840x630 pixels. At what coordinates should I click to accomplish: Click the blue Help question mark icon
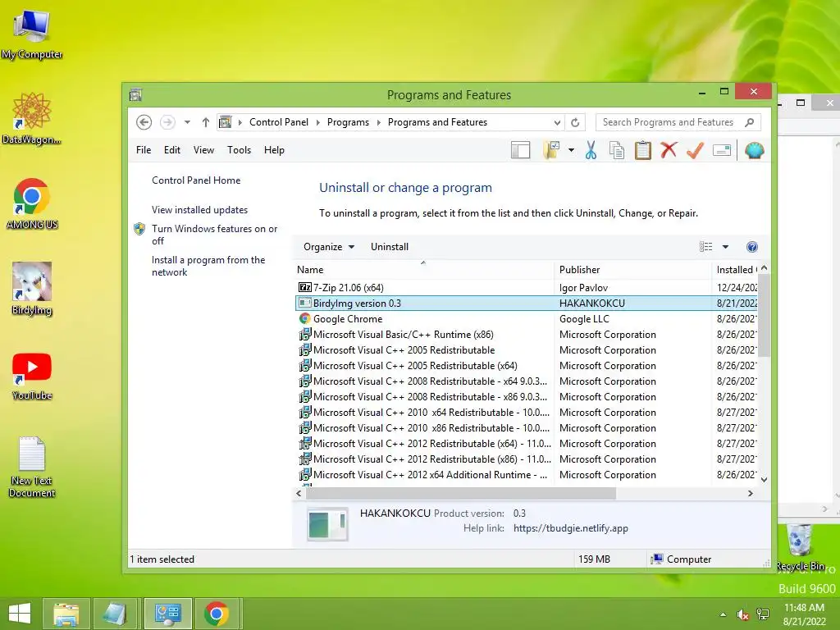(x=752, y=247)
